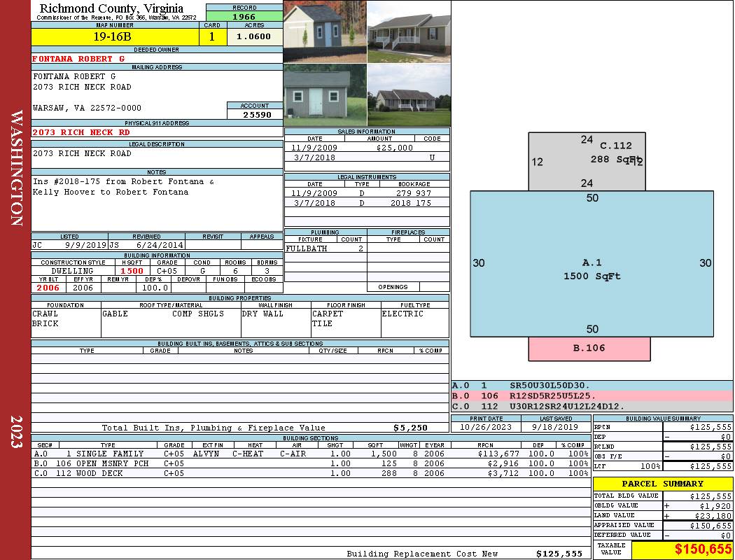Click the H SQFT value 1500
The height and width of the screenshot is (560, 735).
click(132, 271)
